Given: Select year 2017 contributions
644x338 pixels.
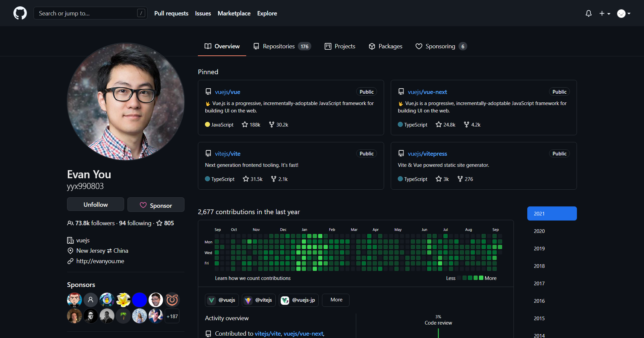Looking at the screenshot, I should 552,283.
